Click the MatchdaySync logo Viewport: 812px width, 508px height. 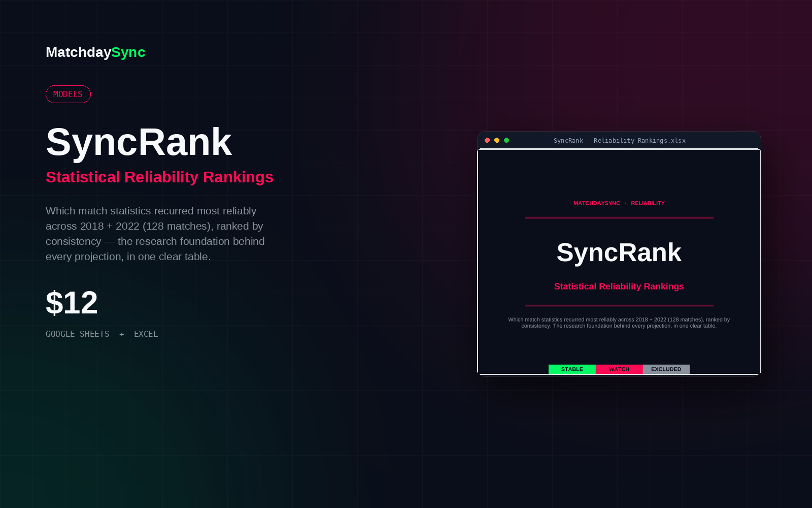95,52
